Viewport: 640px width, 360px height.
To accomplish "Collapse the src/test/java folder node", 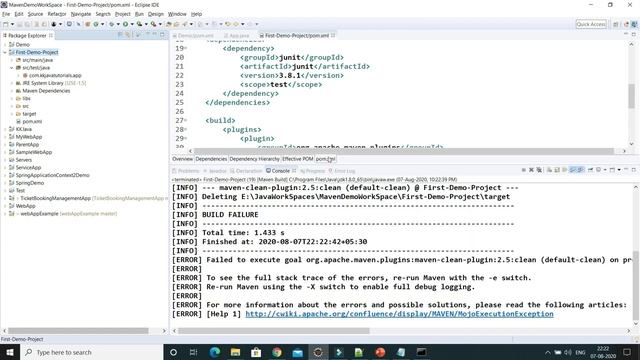I will coord(12,68).
